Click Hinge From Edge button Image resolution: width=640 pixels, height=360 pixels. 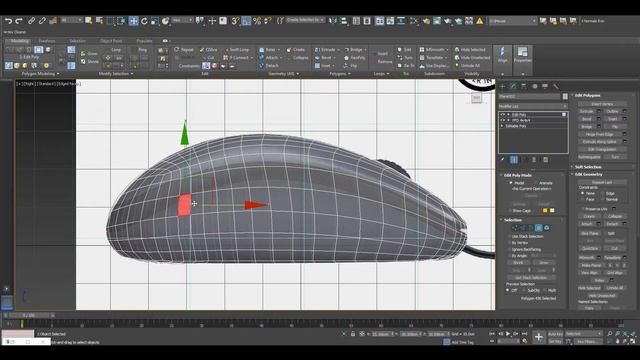pyautogui.click(x=600, y=134)
